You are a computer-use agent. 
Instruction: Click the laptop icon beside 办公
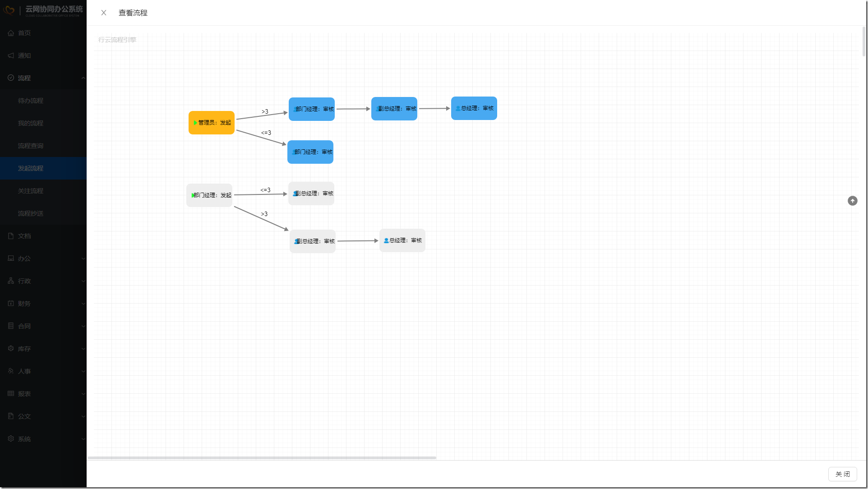pyautogui.click(x=11, y=258)
